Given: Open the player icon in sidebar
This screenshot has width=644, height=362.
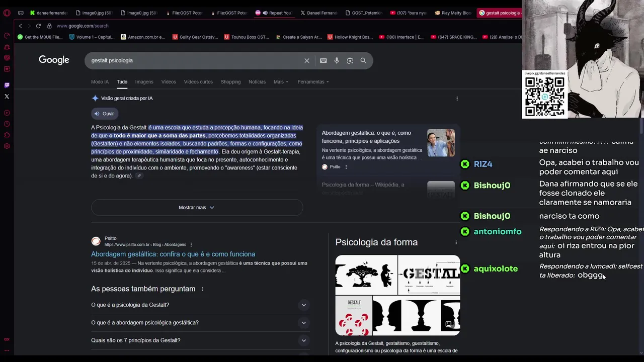Looking at the screenshot, I should [x=7, y=113].
